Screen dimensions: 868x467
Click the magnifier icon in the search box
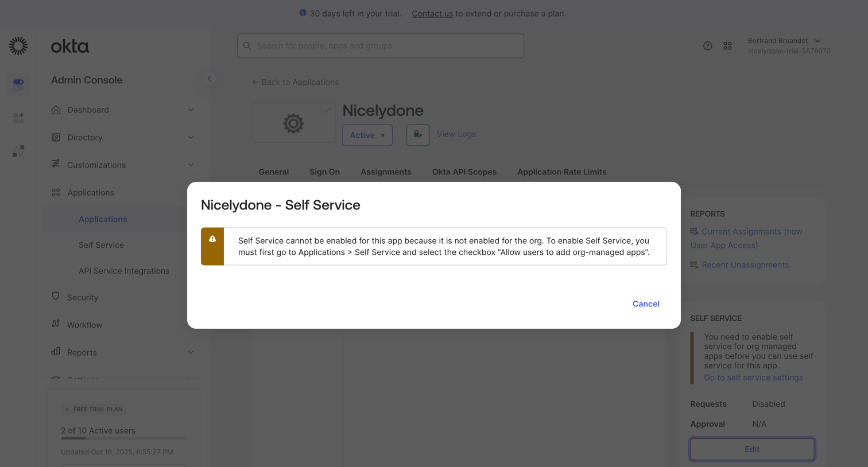click(x=247, y=46)
